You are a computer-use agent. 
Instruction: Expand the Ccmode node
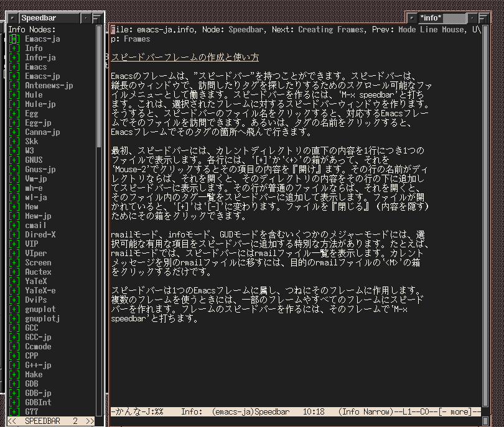[x=14, y=346]
